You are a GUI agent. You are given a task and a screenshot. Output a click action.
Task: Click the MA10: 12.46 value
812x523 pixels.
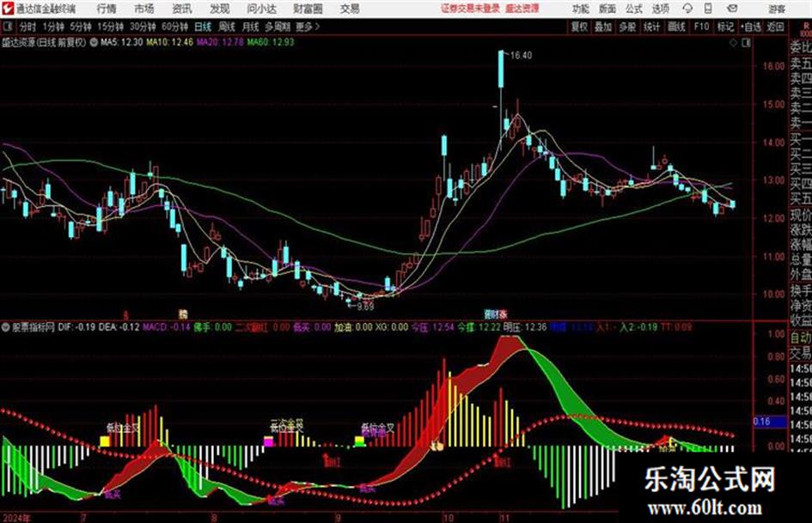click(170, 42)
